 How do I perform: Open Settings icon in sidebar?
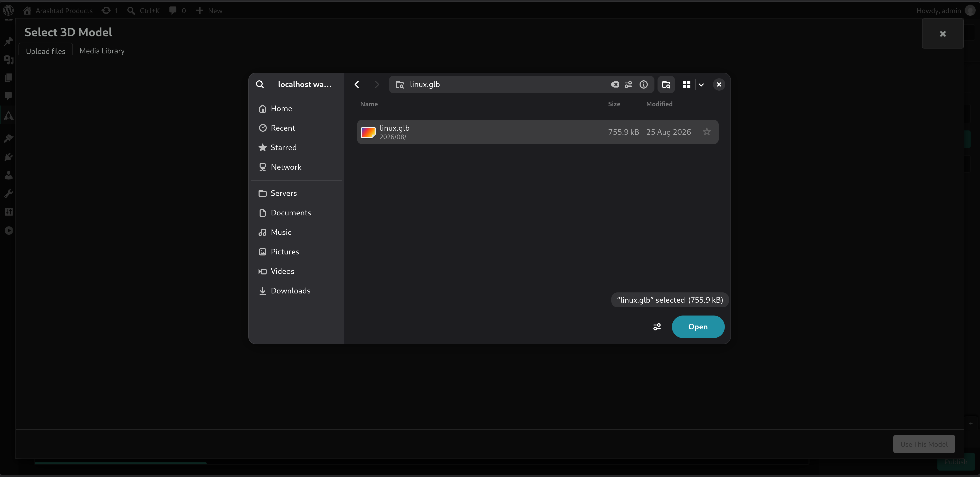point(8,212)
